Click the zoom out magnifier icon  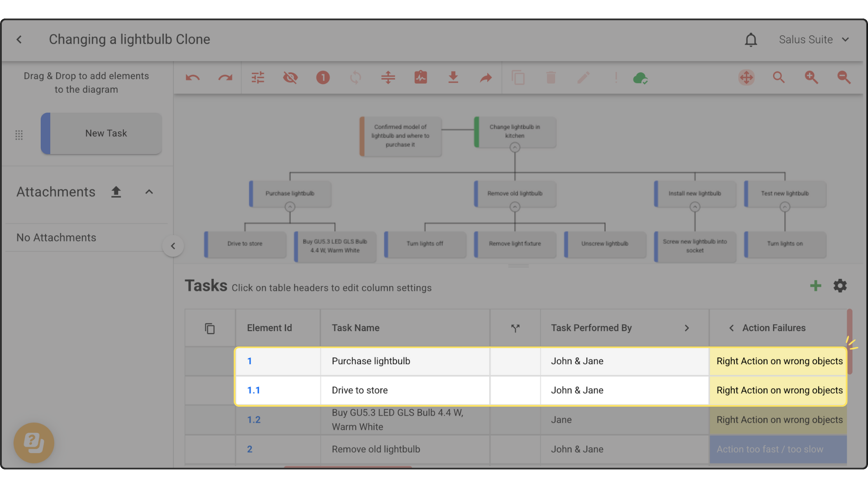(x=844, y=78)
